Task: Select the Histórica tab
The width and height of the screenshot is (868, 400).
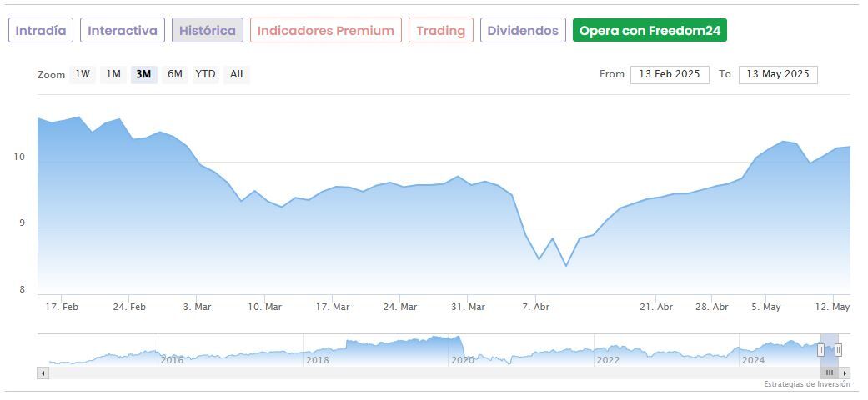Action: [208, 31]
